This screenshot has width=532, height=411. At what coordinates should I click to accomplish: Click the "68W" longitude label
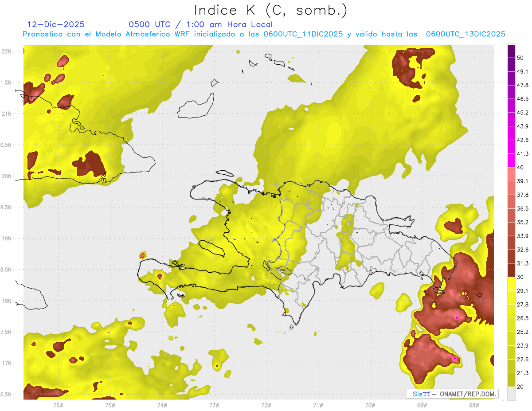click(x=473, y=405)
